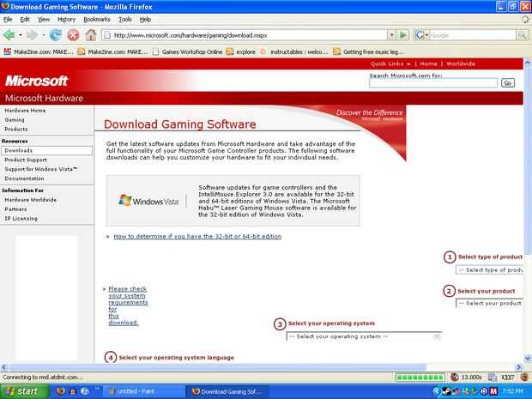
Task: Open Product Support in sidebar
Action: [x=26, y=160]
